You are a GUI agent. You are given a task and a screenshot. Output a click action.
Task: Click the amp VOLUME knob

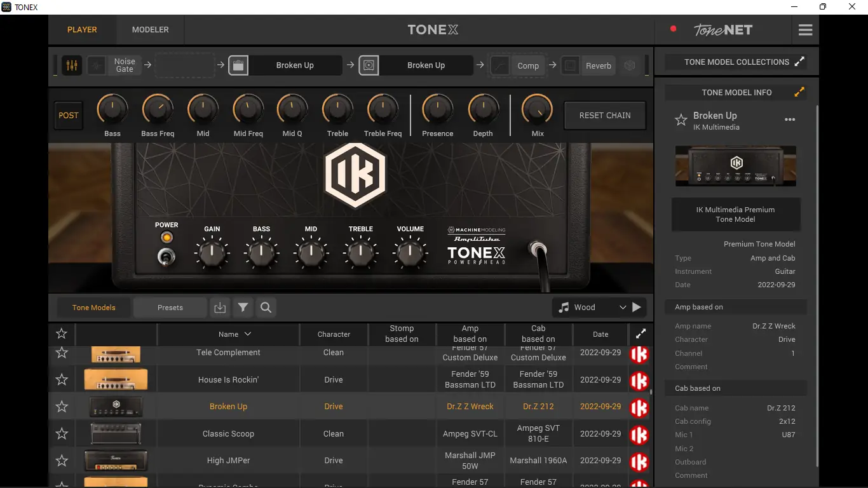point(410,253)
